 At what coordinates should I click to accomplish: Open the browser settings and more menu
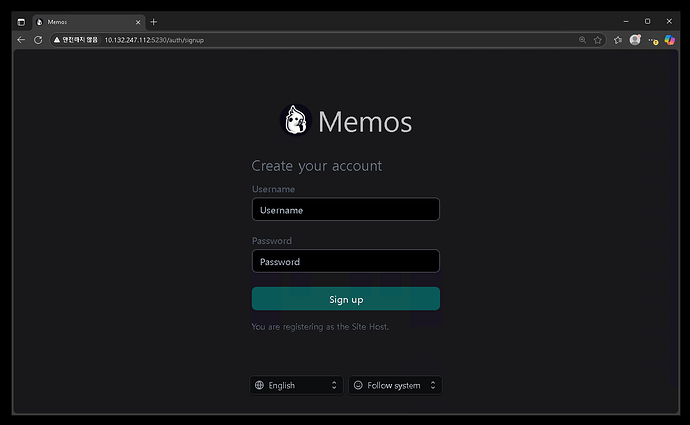click(x=653, y=40)
